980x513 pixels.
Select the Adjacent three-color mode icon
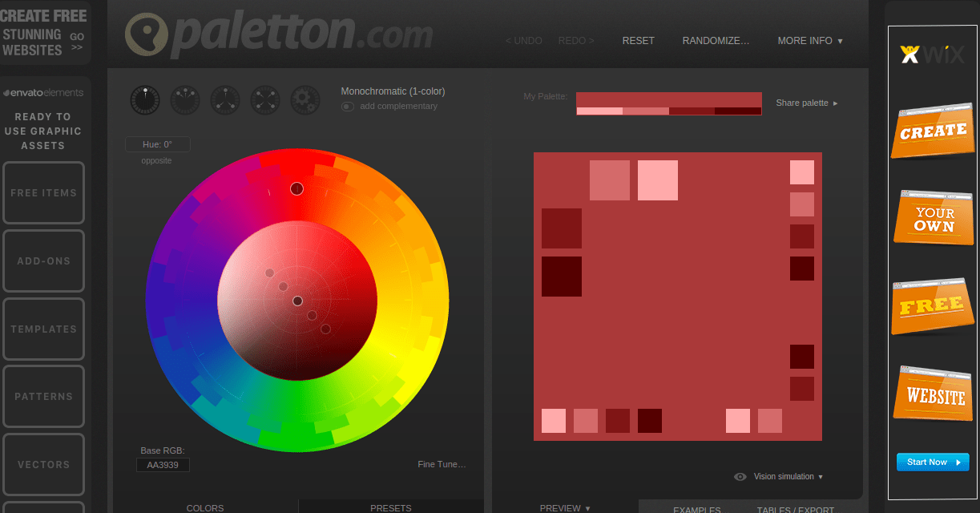[x=185, y=100]
